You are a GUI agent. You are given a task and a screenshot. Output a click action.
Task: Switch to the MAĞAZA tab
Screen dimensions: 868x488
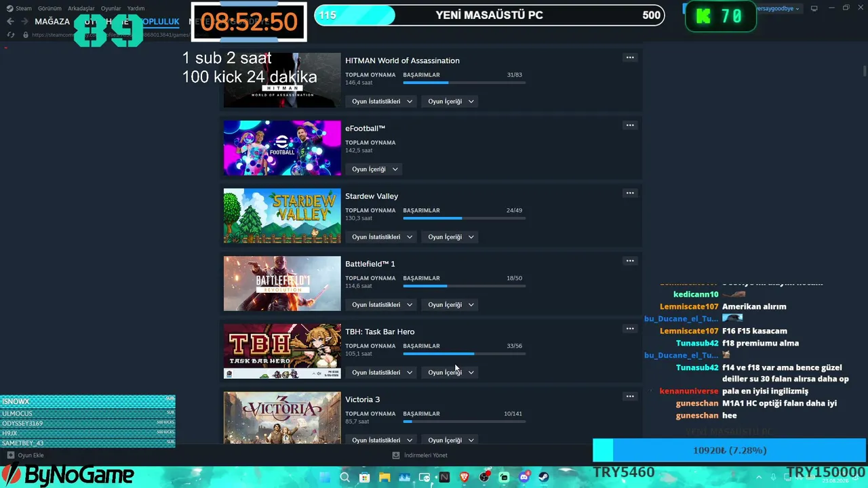pyautogui.click(x=52, y=22)
